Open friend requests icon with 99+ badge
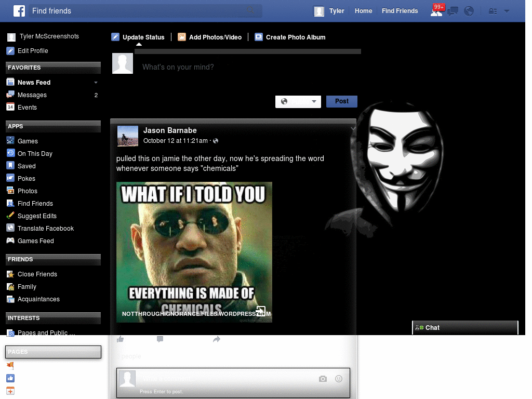Image resolution: width=532 pixels, height=399 pixels. tap(436, 11)
